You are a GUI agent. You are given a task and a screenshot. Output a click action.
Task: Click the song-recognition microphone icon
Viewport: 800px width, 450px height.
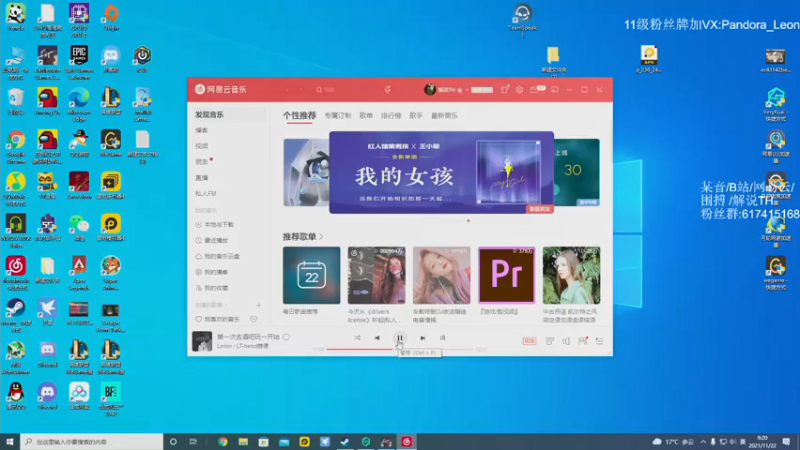(x=388, y=89)
